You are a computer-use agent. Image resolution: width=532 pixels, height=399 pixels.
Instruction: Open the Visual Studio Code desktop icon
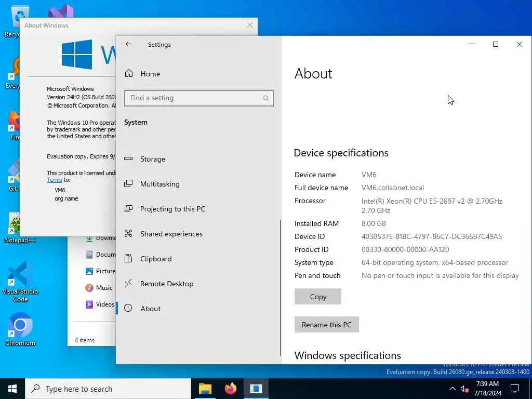20,283
